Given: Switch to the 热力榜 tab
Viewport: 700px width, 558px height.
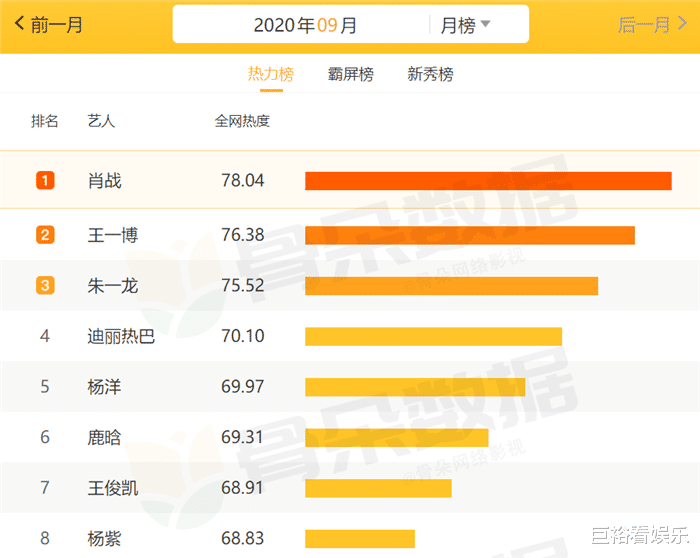Looking at the screenshot, I should click(x=271, y=74).
